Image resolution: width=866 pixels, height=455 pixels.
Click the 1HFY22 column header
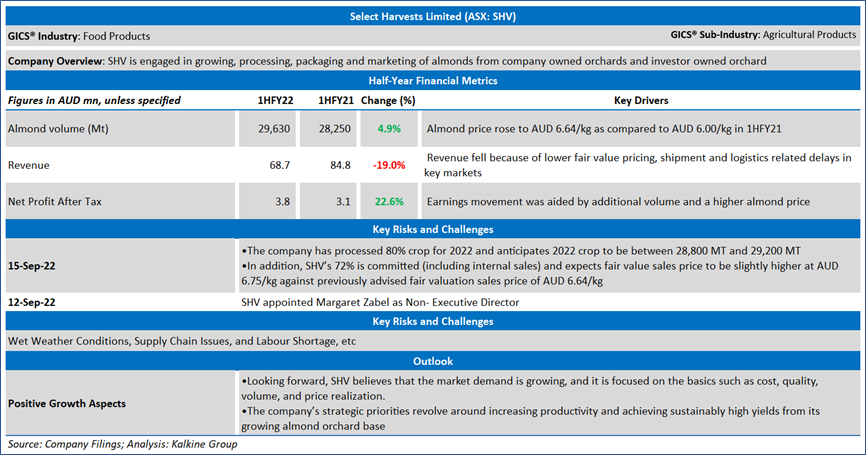[x=275, y=100]
